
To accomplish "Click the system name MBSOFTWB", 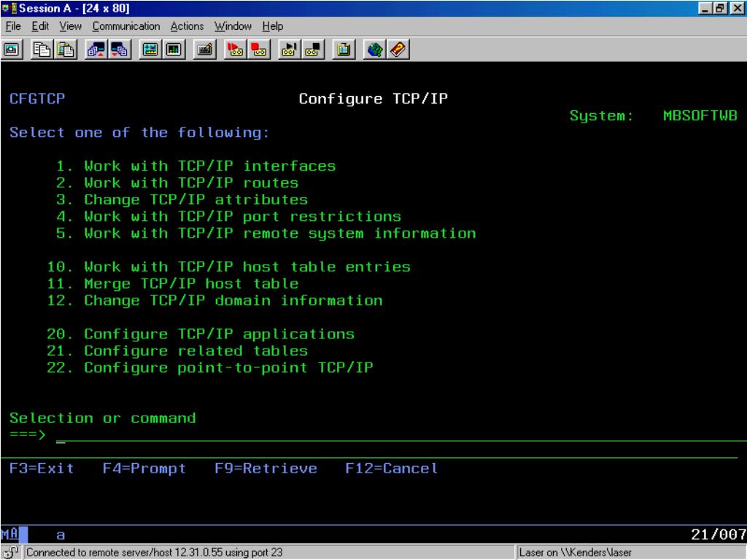I will (700, 116).
